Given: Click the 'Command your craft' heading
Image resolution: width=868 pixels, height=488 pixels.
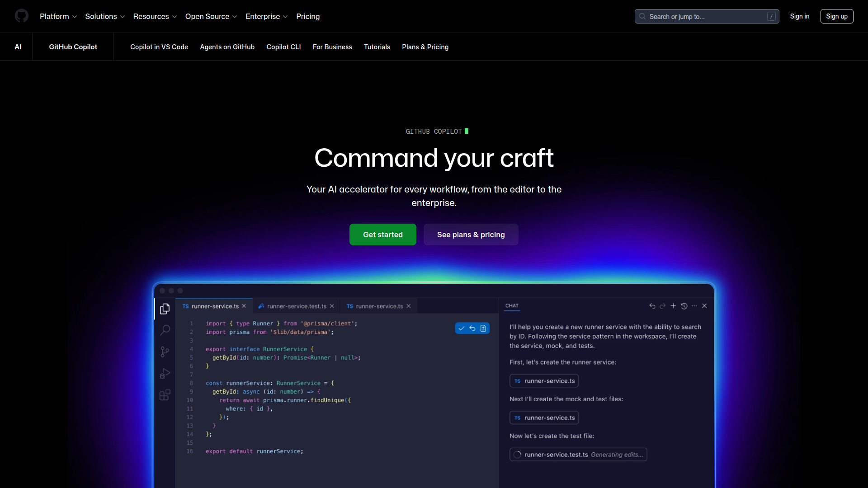Looking at the screenshot, I should click(x=434, y=158).
